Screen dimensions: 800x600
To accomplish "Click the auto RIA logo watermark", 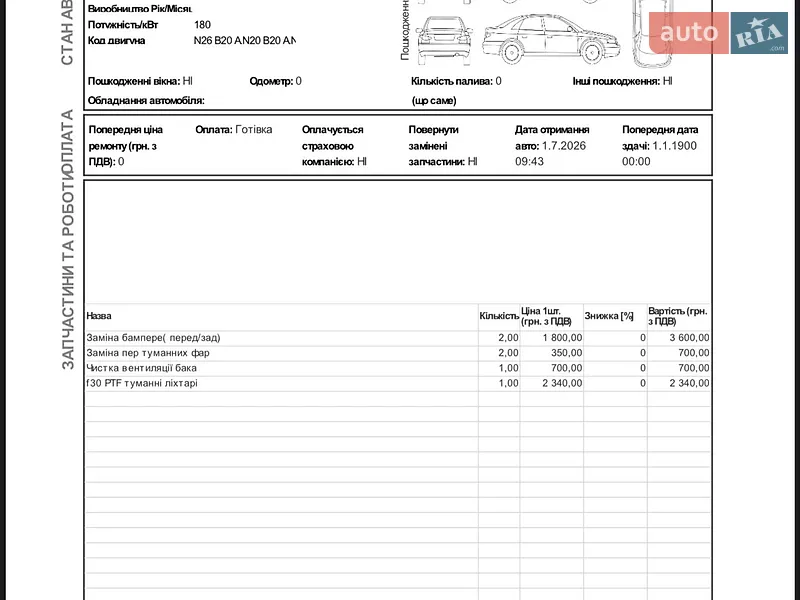I will pyautogui.click(x=718, y=33).
